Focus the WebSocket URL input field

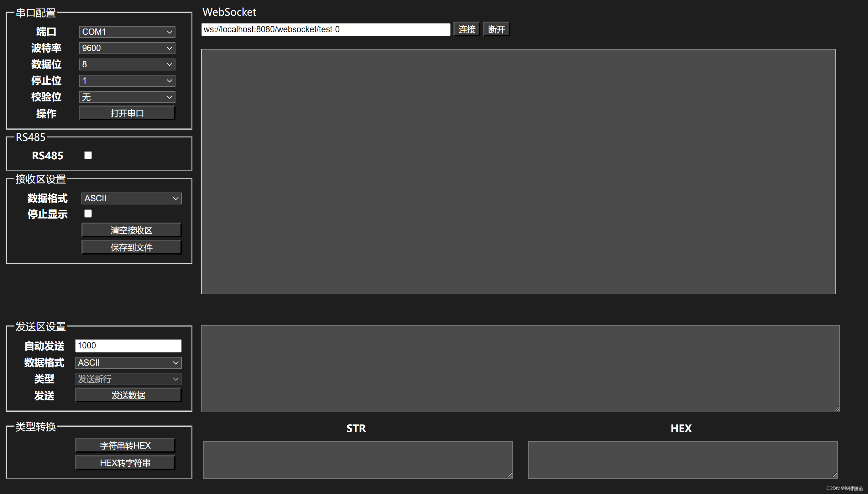325,29
